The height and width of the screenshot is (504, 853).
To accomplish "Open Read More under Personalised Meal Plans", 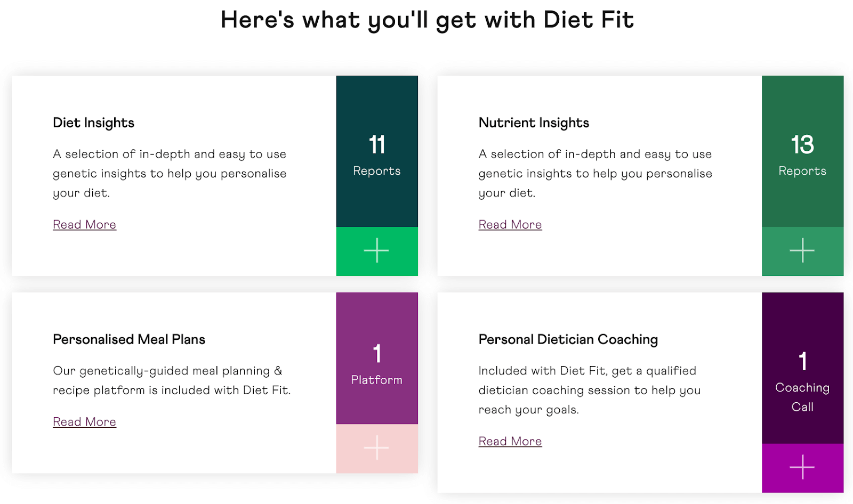I will [x=84, y=422].
